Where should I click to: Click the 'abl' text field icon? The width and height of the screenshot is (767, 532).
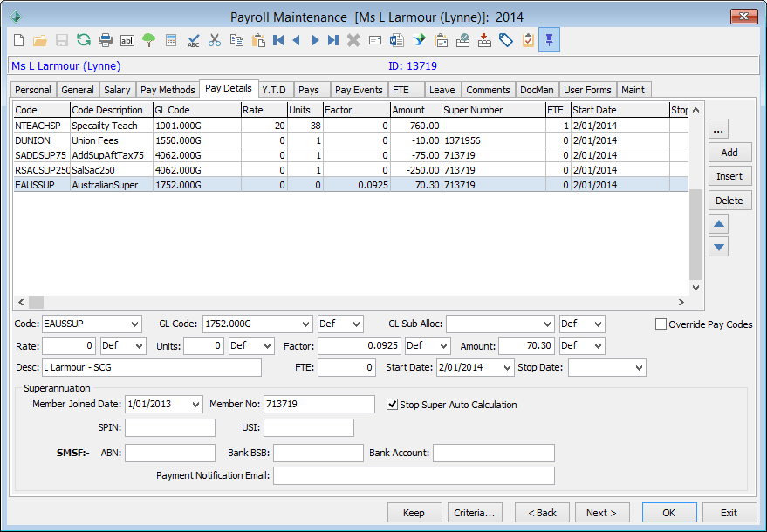(127, 40)
